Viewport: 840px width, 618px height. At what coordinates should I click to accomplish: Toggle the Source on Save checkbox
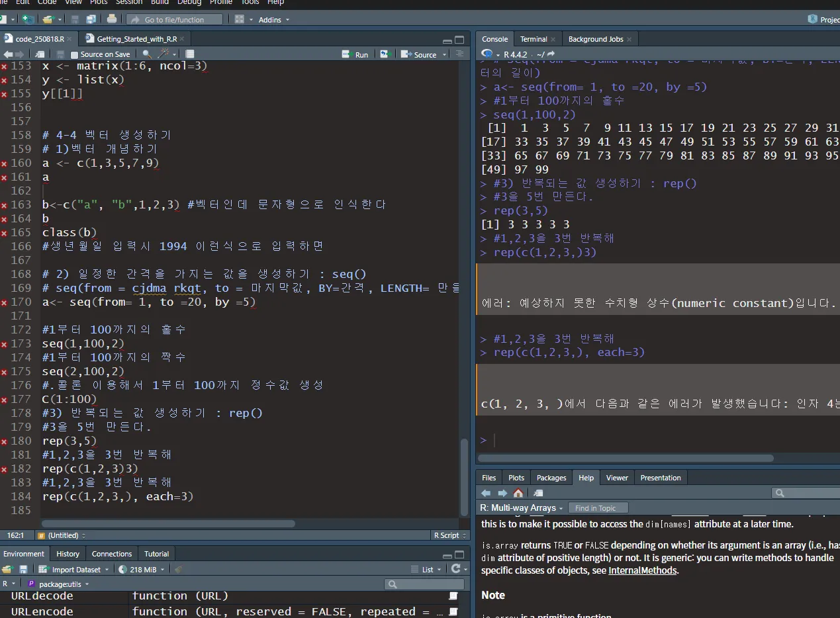coord(75,54)
